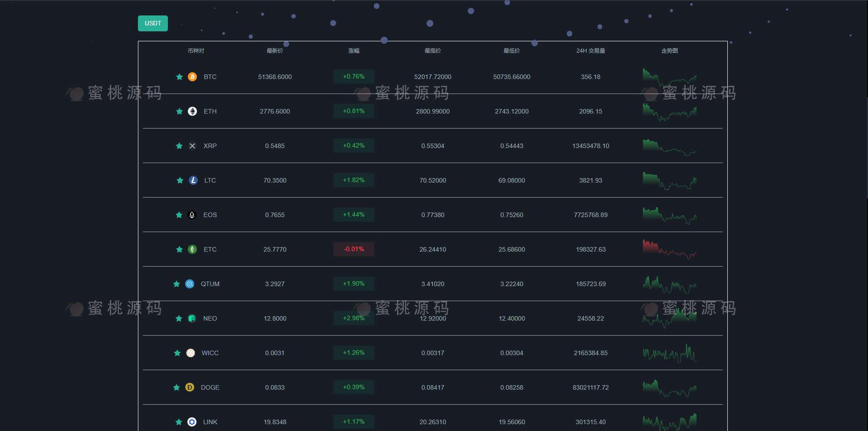Sort by the 最新价 column header
The width and height of the screenshot is (868, 431).
275,51
